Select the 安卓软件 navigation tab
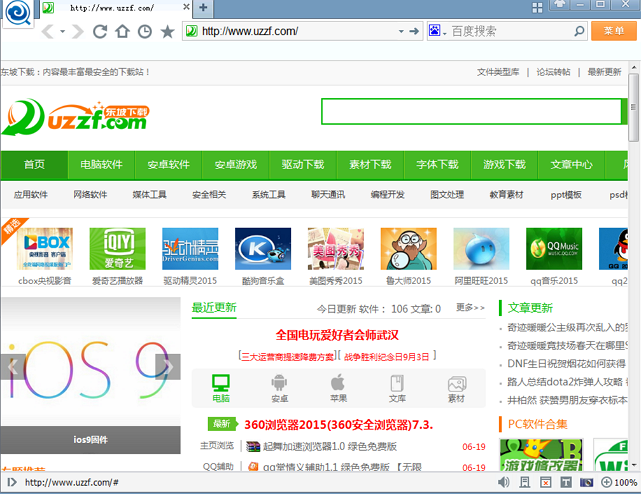 click(x=168, y=164)
